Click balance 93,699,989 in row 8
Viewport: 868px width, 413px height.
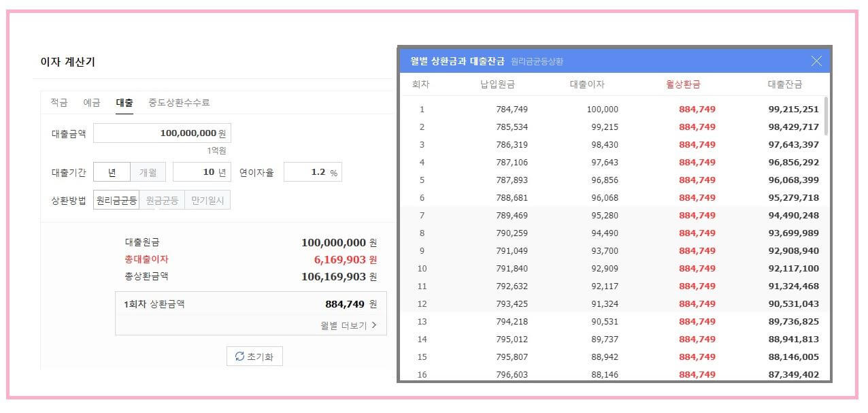click(793, 233)
